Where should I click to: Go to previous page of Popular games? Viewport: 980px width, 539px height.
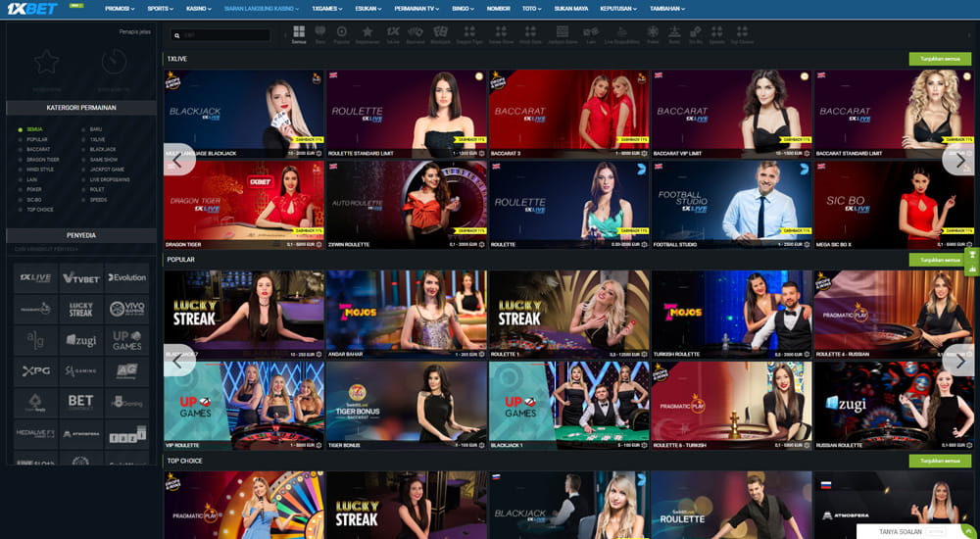(179, 361)
